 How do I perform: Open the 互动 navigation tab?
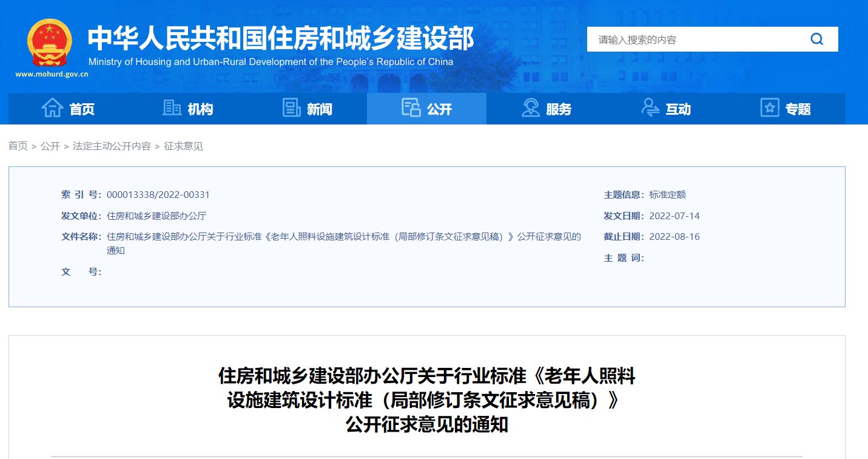coord(665,109)
